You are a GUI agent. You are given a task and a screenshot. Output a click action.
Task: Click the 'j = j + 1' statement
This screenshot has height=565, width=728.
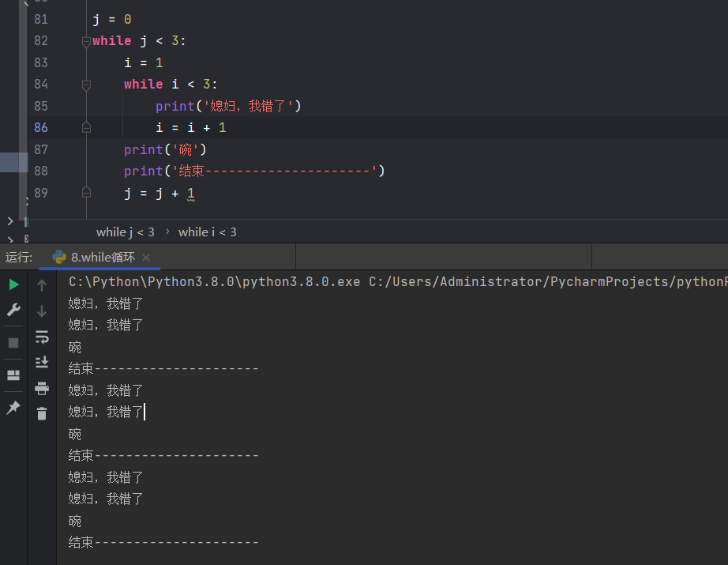coord(159,193)
